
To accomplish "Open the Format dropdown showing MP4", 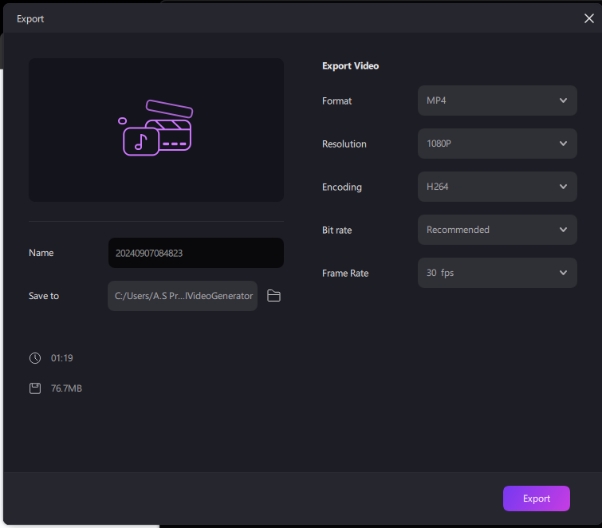I will click(496, 101).
